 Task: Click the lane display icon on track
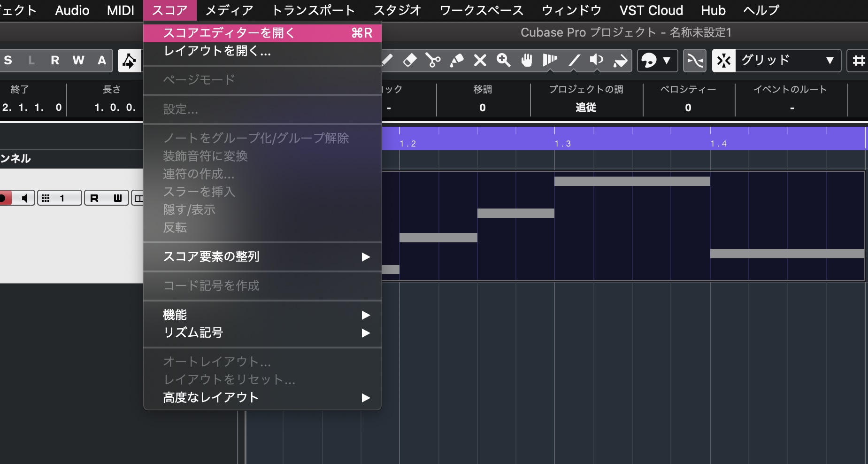[138, 198]
